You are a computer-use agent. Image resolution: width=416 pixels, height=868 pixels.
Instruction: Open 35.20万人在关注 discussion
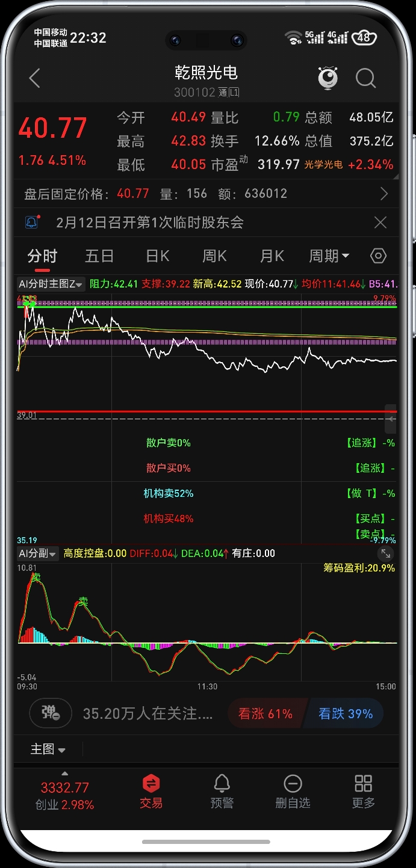[148, 713]
